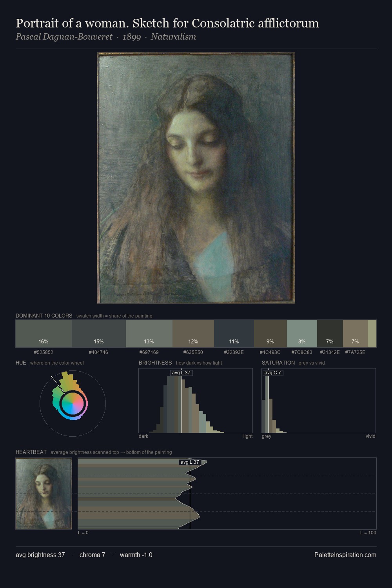The width and height of the screenshot is (392, 588).
Task: Select the dark blue #32393E swatch
Action: (x=234, y=334)
